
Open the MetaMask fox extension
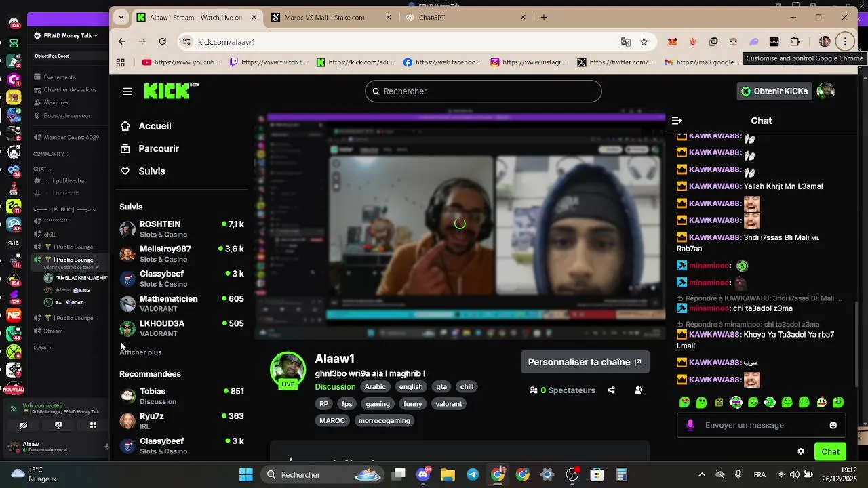(672, 42)
